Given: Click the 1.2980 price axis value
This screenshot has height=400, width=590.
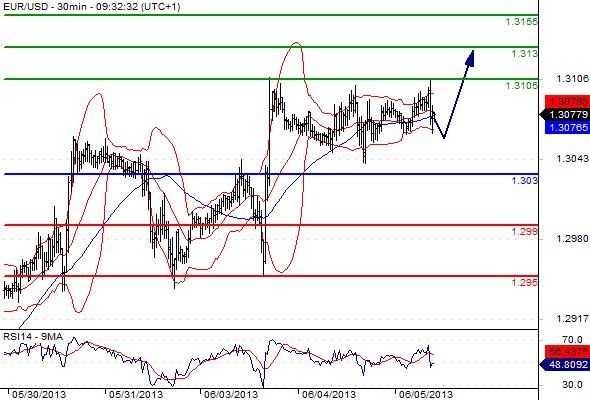Looking at the screenshot, I should point(572,239).
